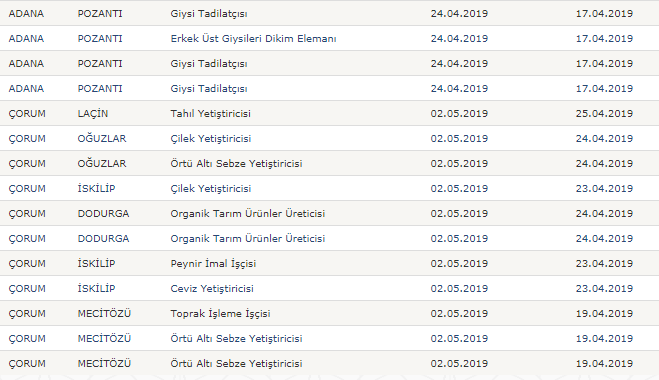Open the Erkek Üst Giysileri Dikim Elemanı listing
This screenshot has width=659, height=380.
click(253, 38)
